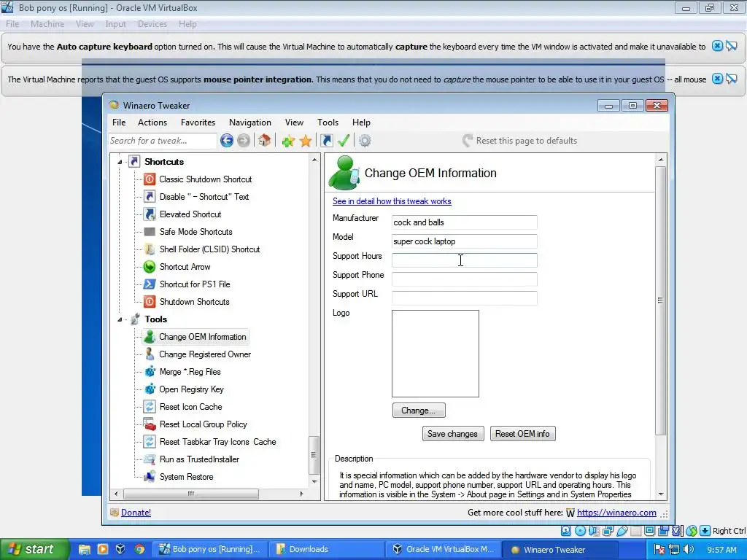
Task: Click the Model text field
Action: (464, 241)
